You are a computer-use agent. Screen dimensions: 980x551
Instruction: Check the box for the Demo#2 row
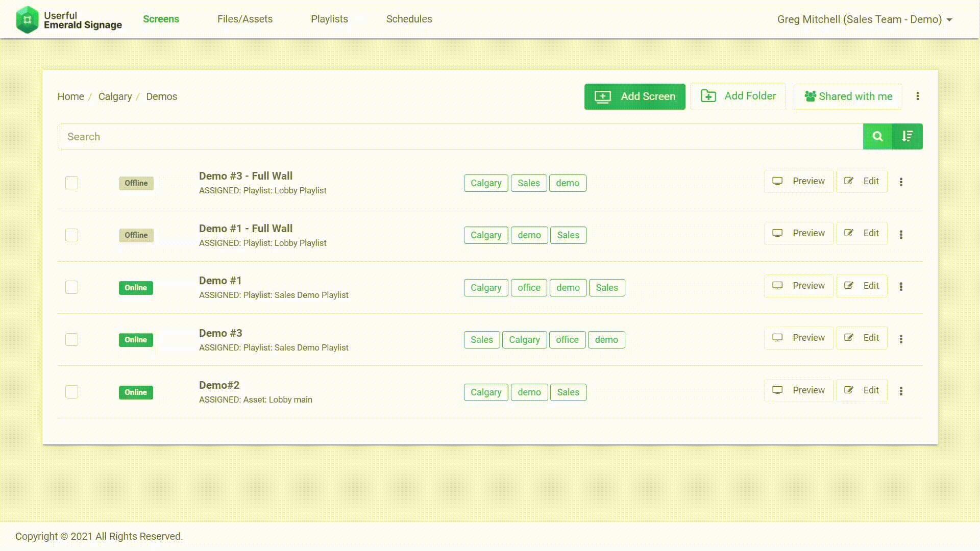(x=71, y=392)
